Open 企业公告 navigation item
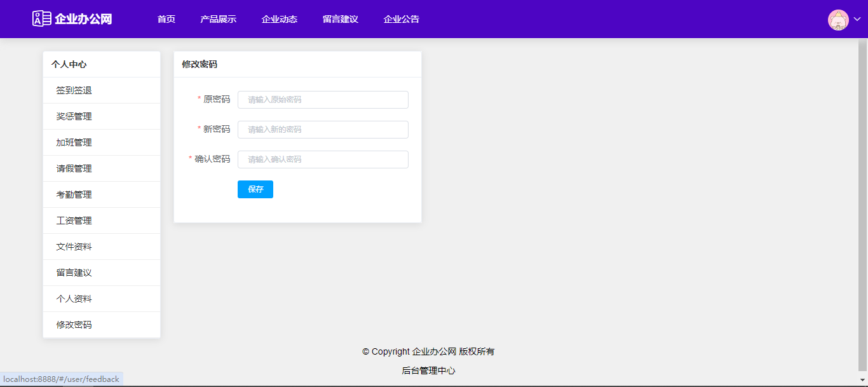868x387 pixels. (401, 19)
